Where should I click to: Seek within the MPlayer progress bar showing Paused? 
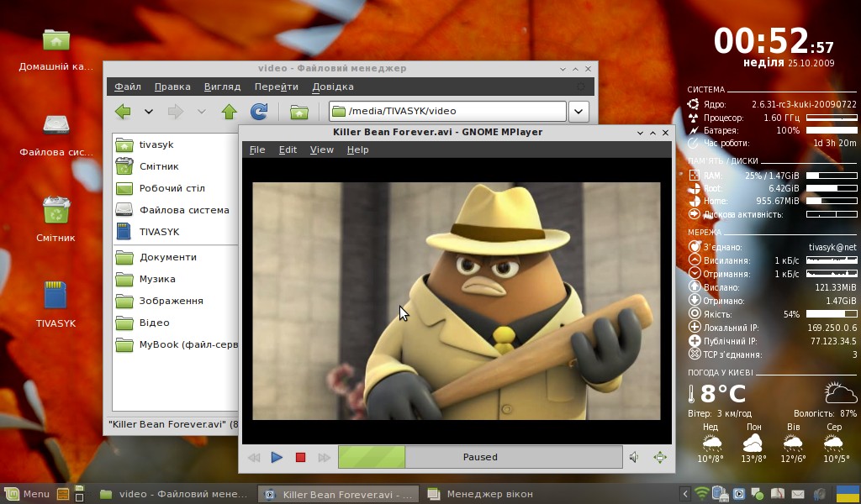click(480, 457)
